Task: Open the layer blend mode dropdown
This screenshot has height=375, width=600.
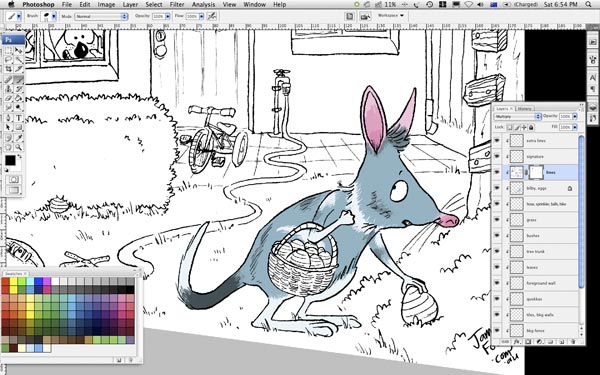Action: tap(517, 116)
